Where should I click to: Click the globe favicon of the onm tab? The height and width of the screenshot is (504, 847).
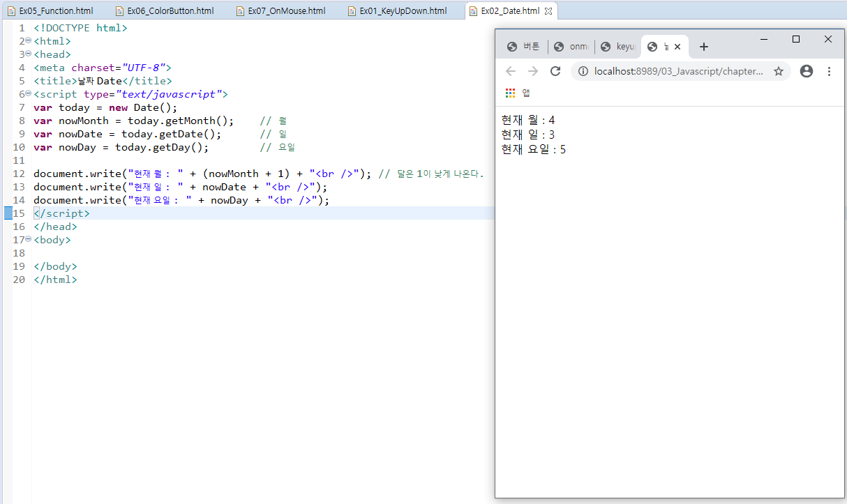tap(559, 47)
